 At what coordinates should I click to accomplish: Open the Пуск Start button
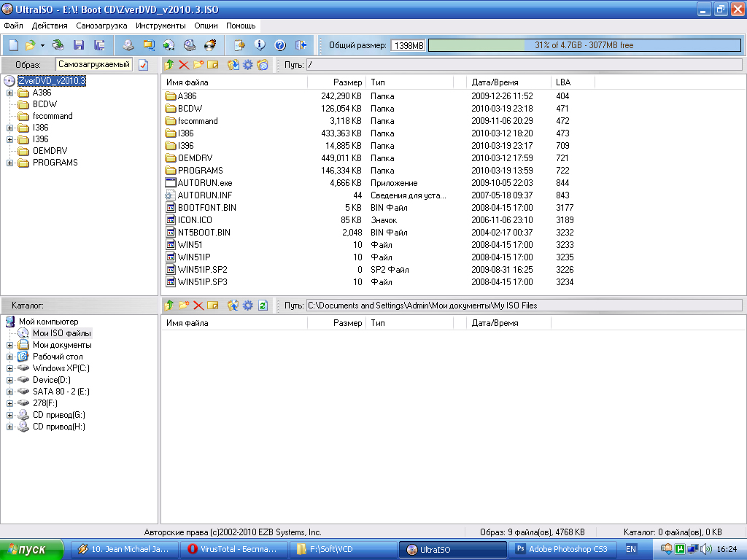point(31,550)
